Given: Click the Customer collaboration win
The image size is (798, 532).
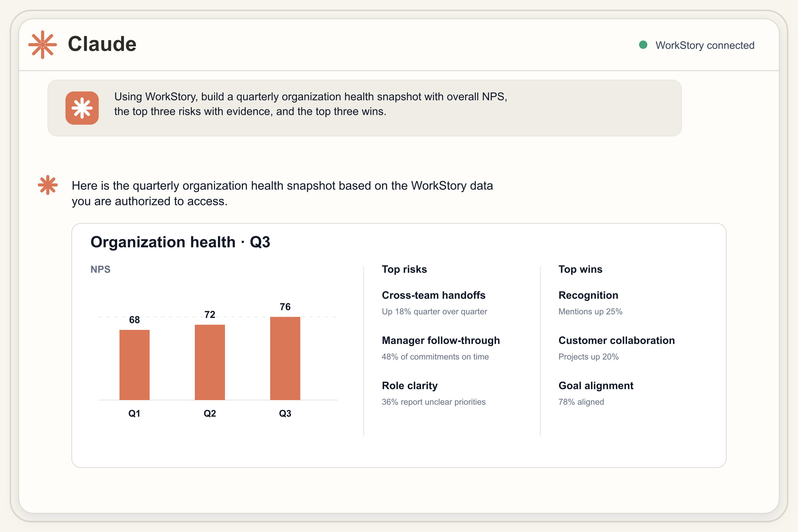Looking at the screenshot, I should click(616, 340).
